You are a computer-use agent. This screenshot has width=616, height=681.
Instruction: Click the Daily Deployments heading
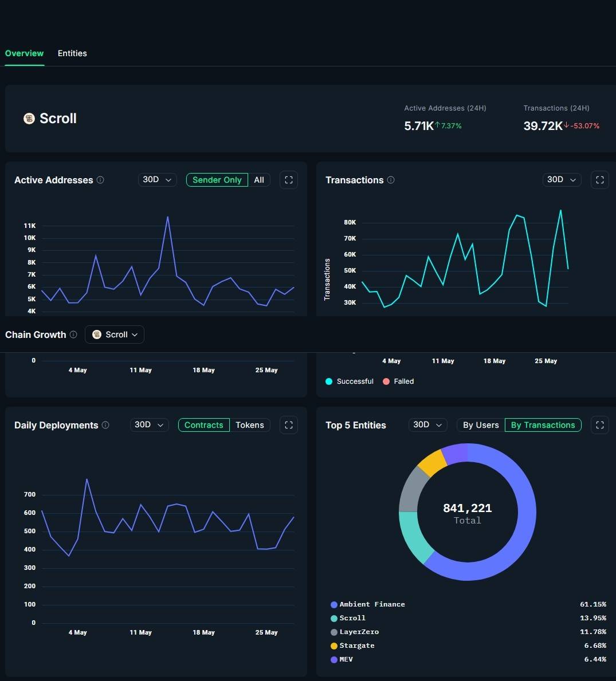coord(56,425)
